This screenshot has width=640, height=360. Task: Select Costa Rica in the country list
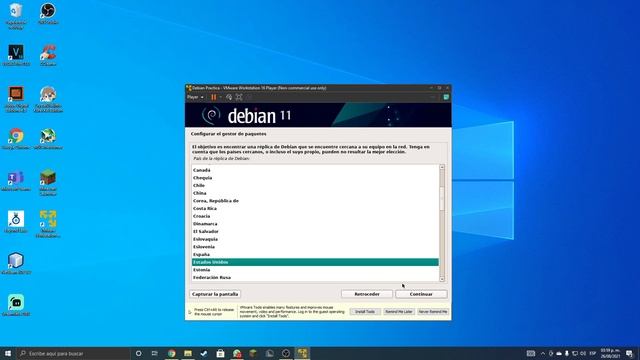(x=316, y=209)
